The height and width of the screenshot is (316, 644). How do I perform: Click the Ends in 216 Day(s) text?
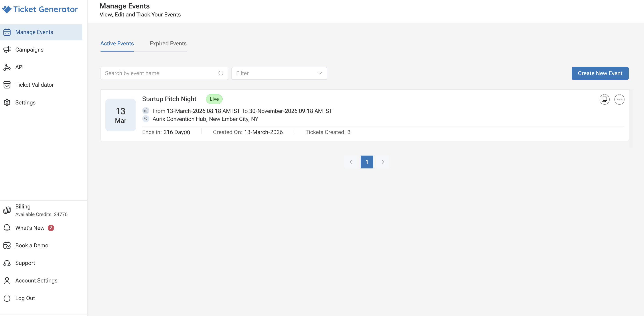click(x=166, y=132)
